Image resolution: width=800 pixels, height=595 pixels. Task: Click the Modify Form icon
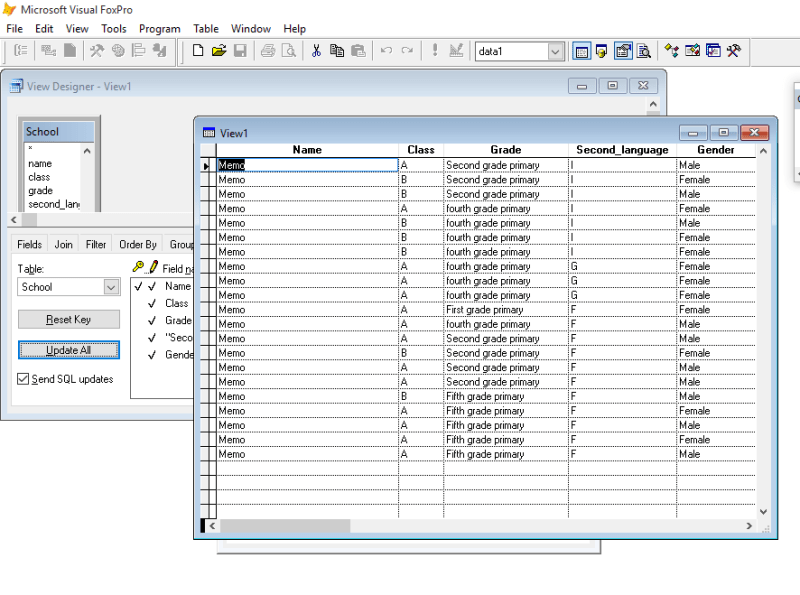456,51
